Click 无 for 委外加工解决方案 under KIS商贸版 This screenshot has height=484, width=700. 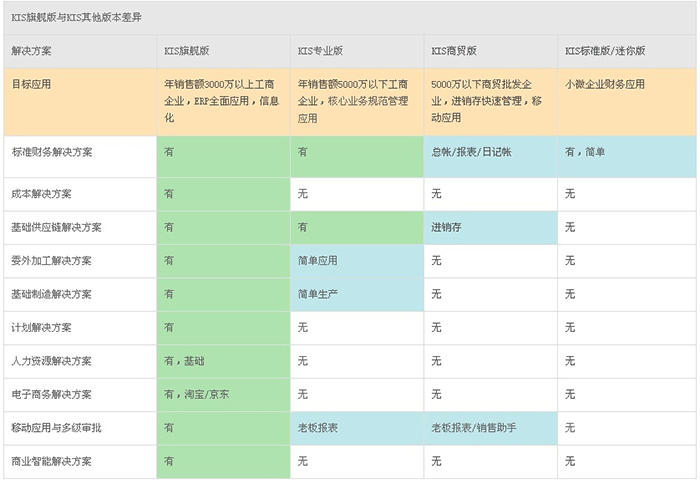[x=436, y=261]
